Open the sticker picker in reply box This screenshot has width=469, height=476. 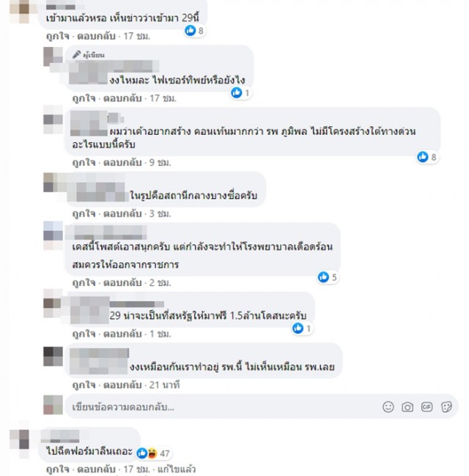446,407
